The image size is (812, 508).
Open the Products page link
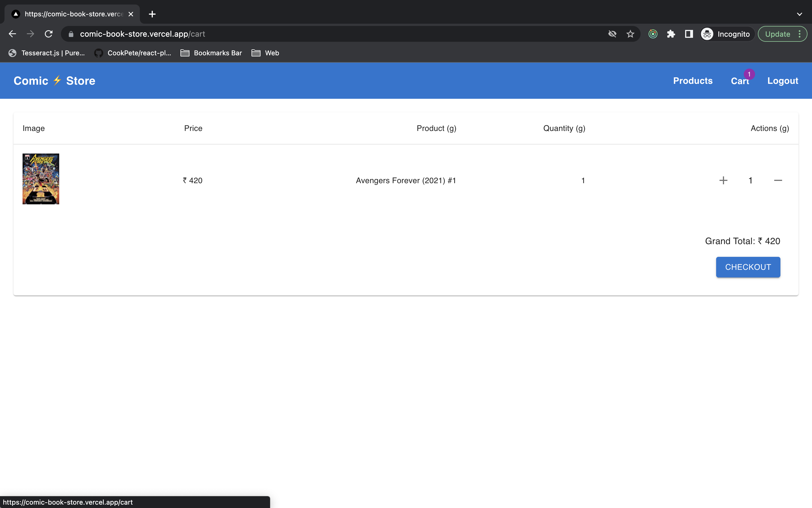692,81
